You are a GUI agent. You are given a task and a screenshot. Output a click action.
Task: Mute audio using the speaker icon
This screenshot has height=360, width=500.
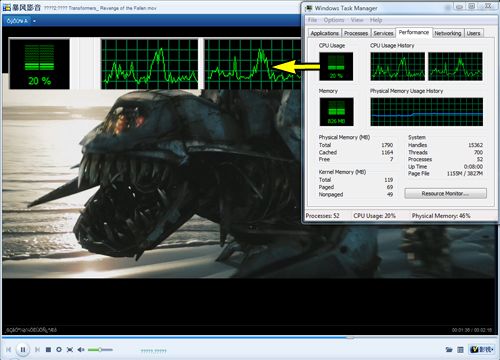[x=81, y=349]
